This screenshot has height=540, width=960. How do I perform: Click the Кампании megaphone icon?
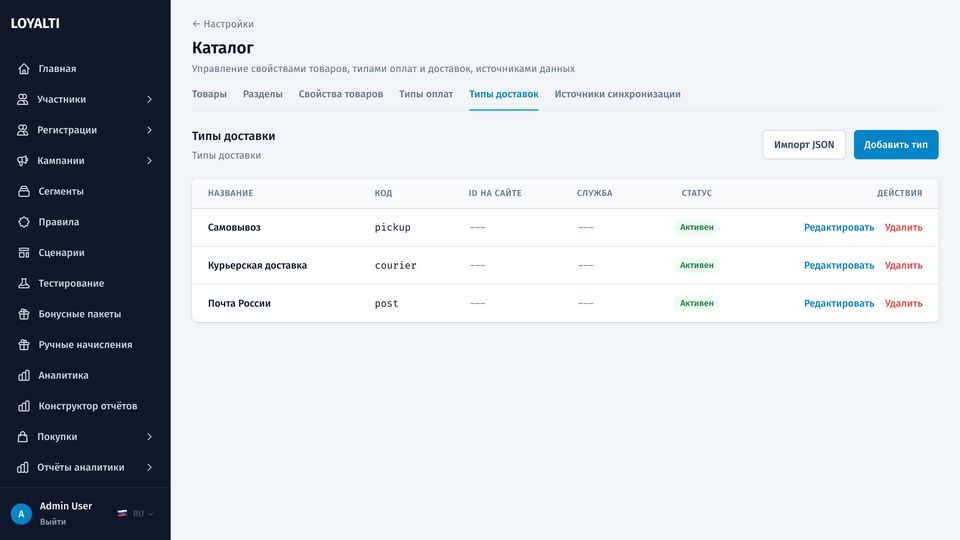point(23,160)
